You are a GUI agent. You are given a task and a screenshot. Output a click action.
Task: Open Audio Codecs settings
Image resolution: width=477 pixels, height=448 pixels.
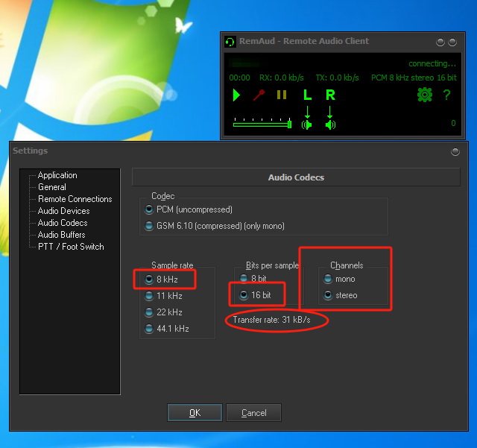63,223
